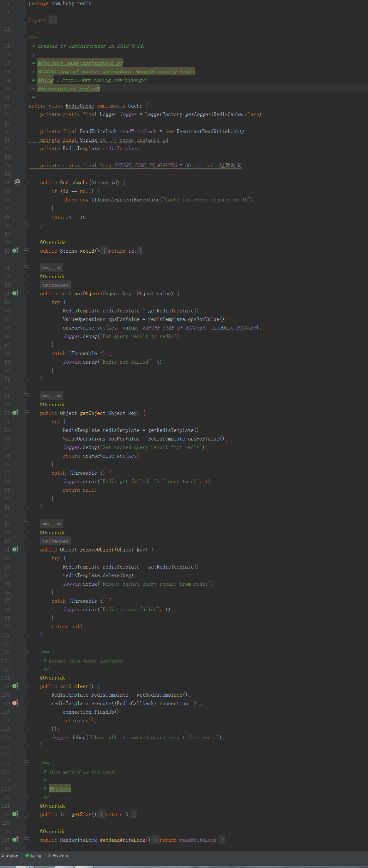Image resolution: width=368 pixels, height=868 pixels.
Task: Click the @ gutter icon beside RedisCache constructor
Action: (17, 182)
